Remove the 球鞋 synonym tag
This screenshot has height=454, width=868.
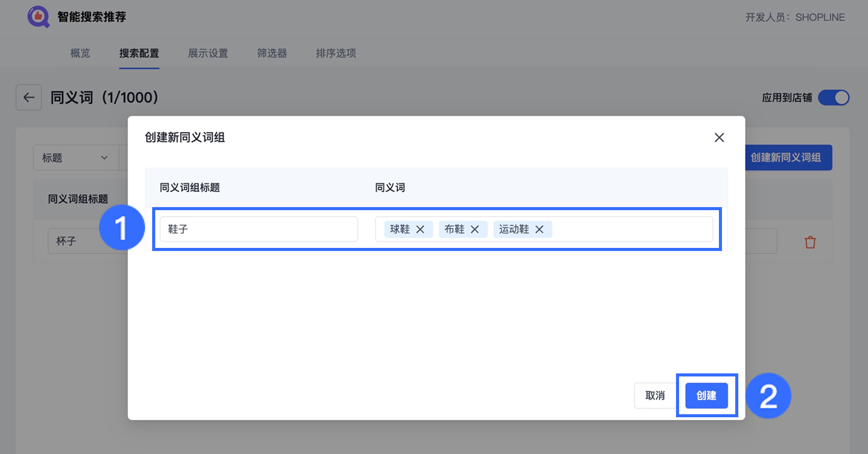coord(420,230)
